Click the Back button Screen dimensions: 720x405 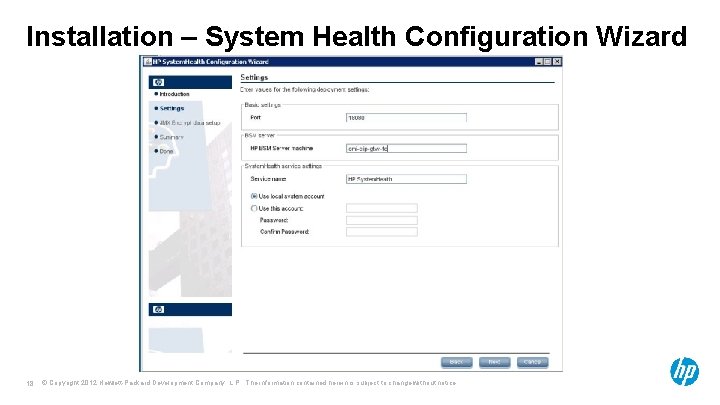[456, 362]
